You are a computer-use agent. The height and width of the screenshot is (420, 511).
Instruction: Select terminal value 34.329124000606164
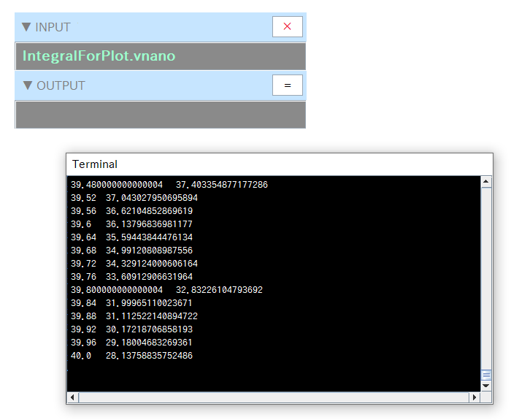point(152,264)
